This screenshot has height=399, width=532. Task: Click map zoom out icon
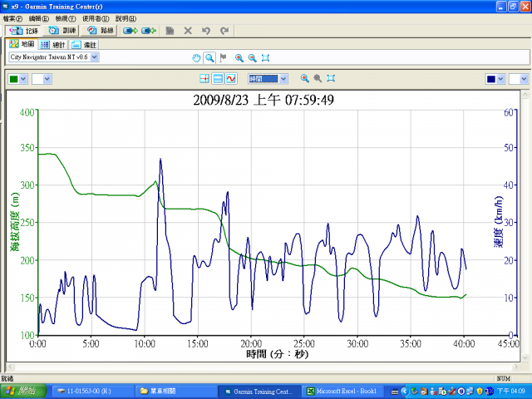pos(252,58)
